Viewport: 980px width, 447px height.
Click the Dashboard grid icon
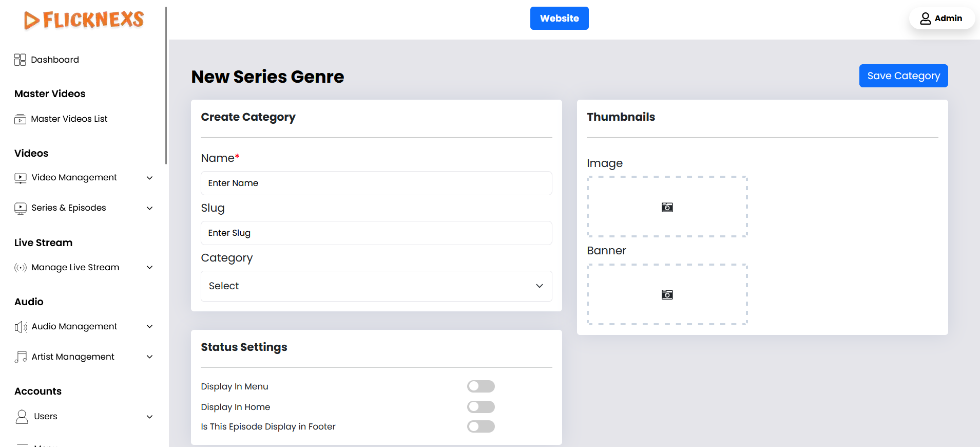pyautogui.click(x=20, y=60)
